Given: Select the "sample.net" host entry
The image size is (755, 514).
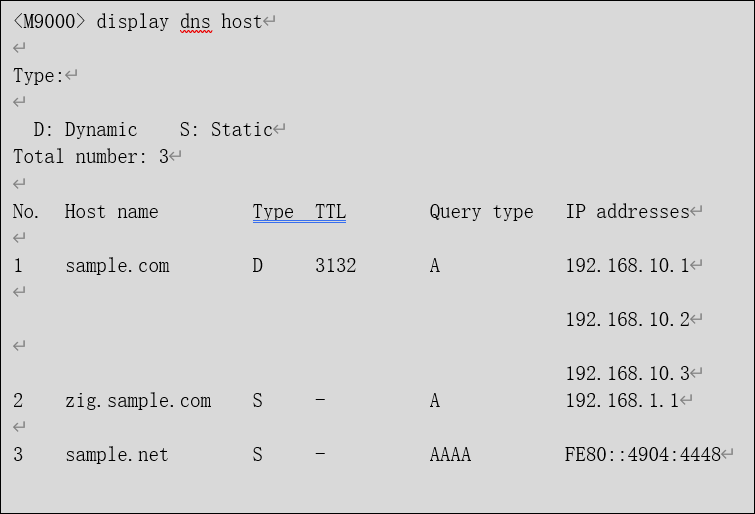Looking at the screenshot, I should pyautogui.click(x=117, y=455).
